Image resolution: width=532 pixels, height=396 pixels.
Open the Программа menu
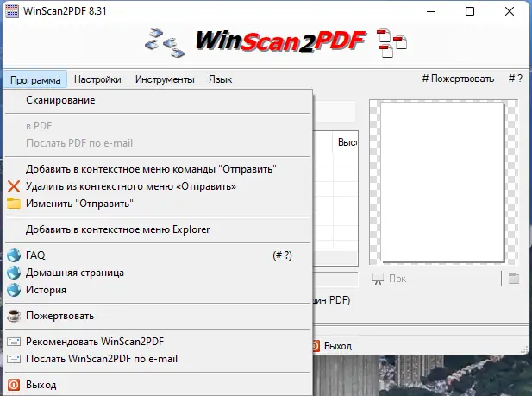pos(35,80)
